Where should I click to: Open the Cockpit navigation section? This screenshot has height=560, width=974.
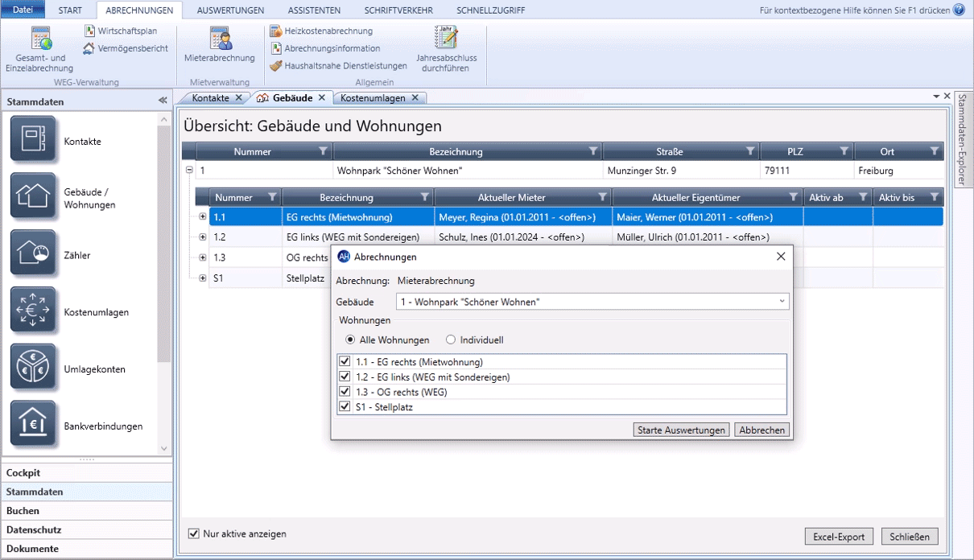click(86, 473)
